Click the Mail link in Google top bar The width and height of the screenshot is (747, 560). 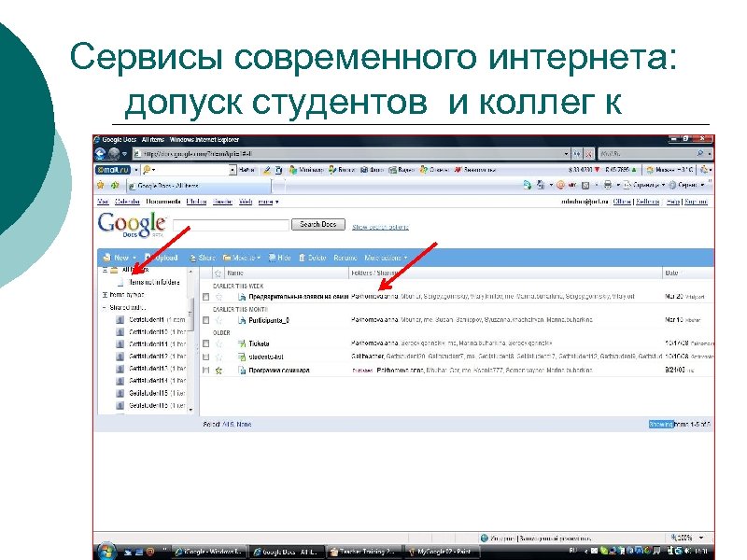[103, 202]
